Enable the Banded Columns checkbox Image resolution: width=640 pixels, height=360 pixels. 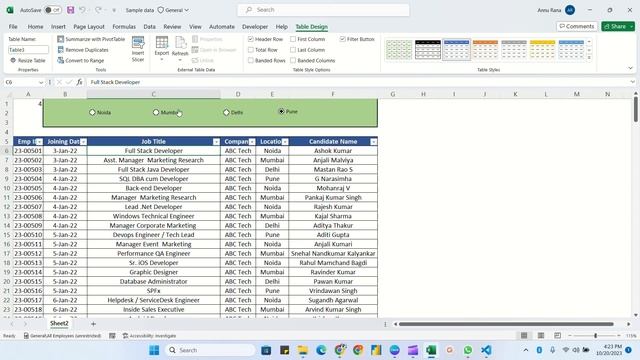pyautogui.click(x=293, y=60)
